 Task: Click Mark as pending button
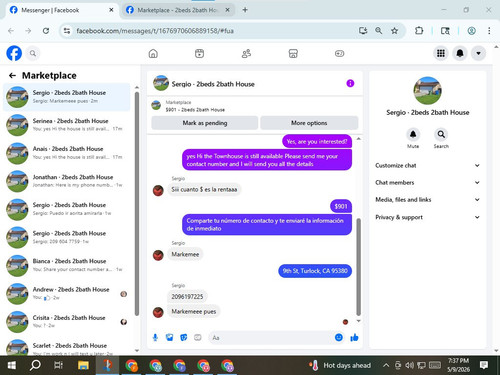[205, 123]
